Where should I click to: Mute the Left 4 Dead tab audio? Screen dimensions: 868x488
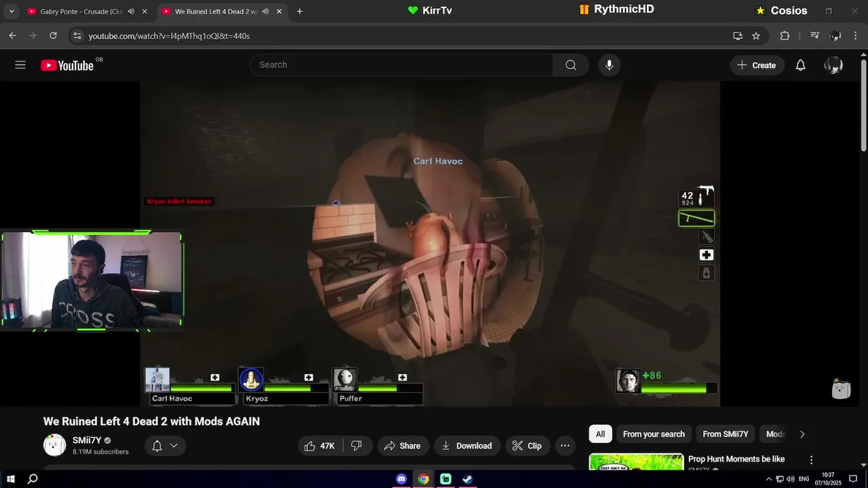(x=266, y=12)
